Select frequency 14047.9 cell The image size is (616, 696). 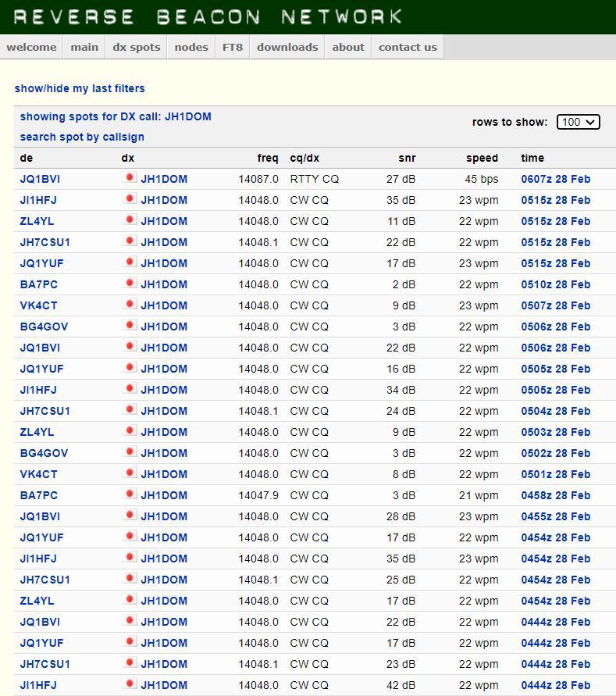[x=258, y=495]
